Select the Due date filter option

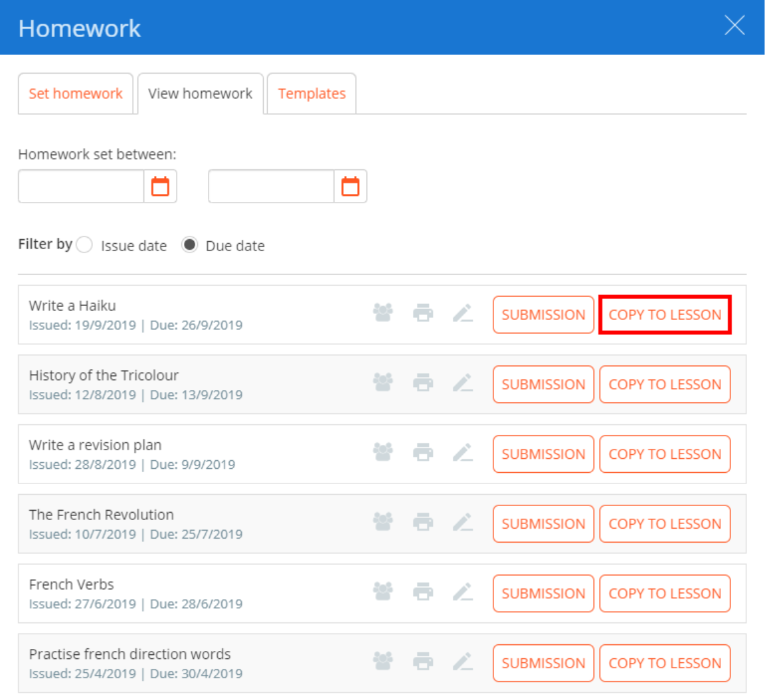point(189,244)
